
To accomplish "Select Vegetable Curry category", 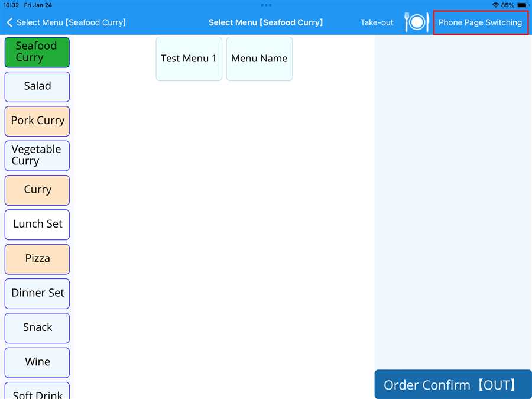I will click(x=37, y=155).
